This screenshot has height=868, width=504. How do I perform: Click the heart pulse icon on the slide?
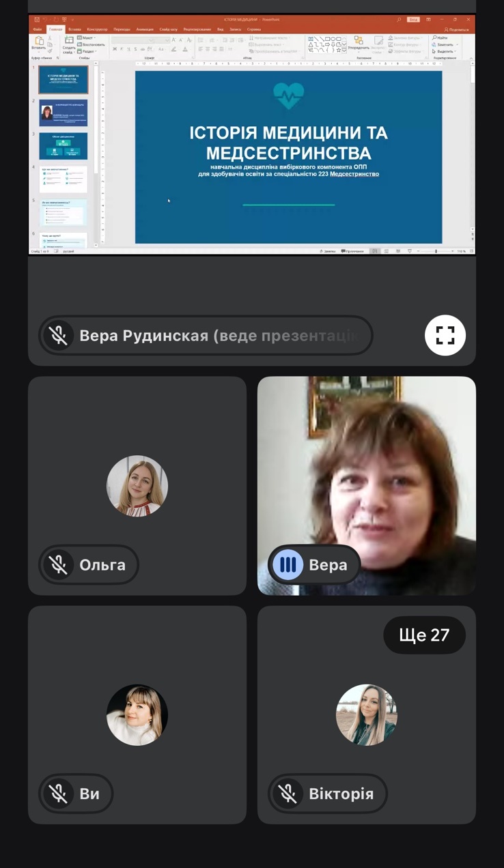(288, 96)
